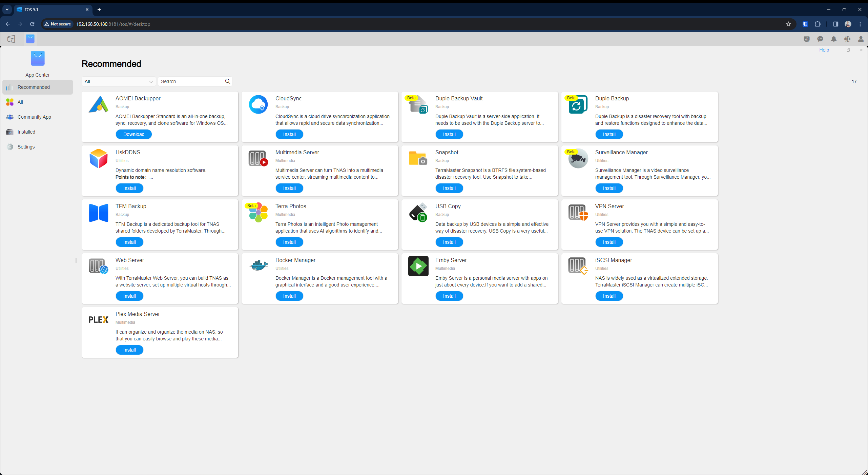Install Plex Media Server
868x475 pixels.
coord(129,350)
